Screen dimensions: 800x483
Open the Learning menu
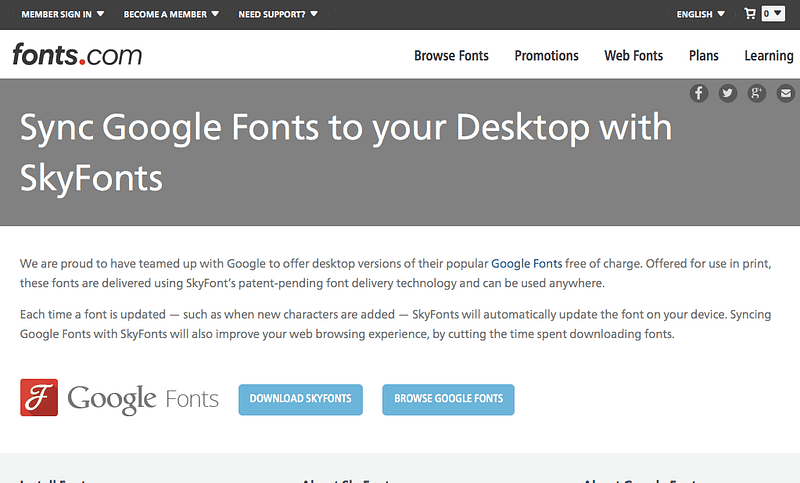click(769, 56)
